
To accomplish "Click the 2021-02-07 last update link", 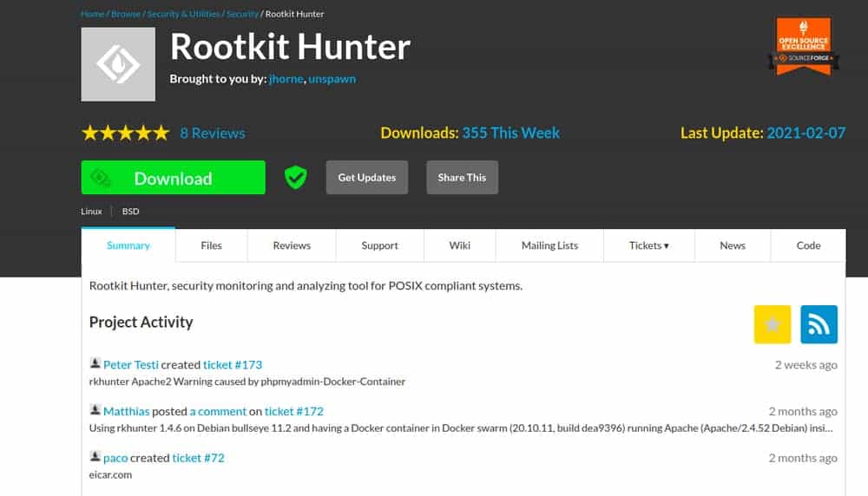I will [806, 134].
